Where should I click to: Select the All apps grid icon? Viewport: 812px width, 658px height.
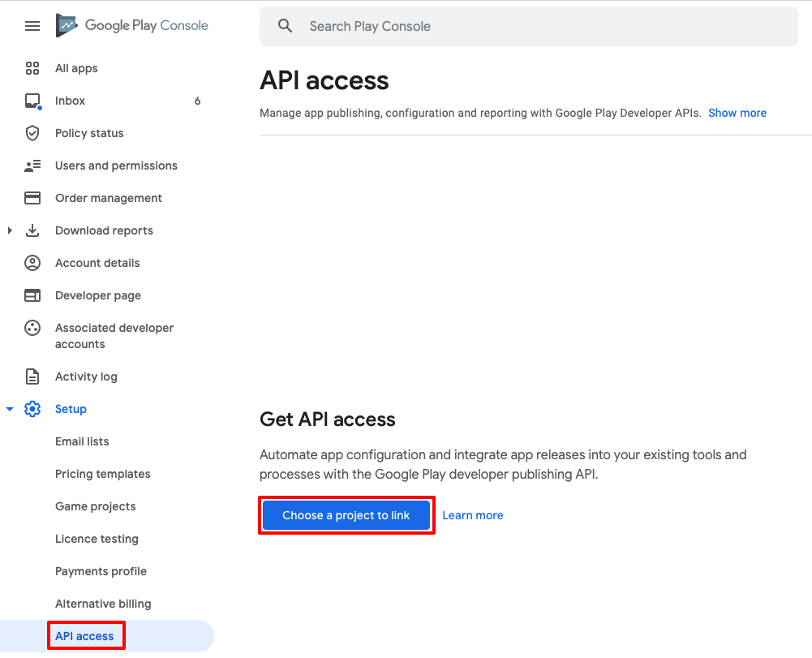32,68
